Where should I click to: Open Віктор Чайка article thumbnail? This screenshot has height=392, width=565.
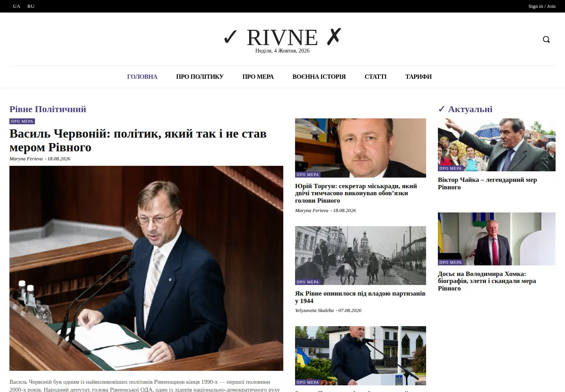pos(497,145)
